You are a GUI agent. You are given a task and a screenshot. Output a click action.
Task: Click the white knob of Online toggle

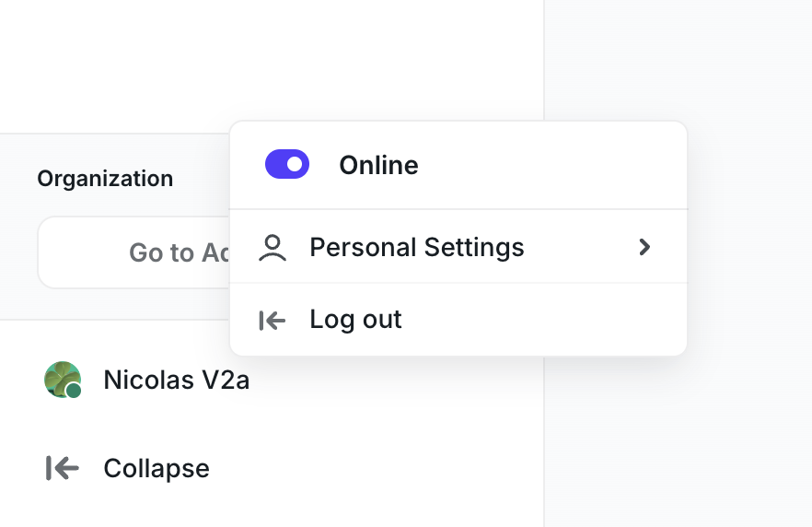(295, 164)
